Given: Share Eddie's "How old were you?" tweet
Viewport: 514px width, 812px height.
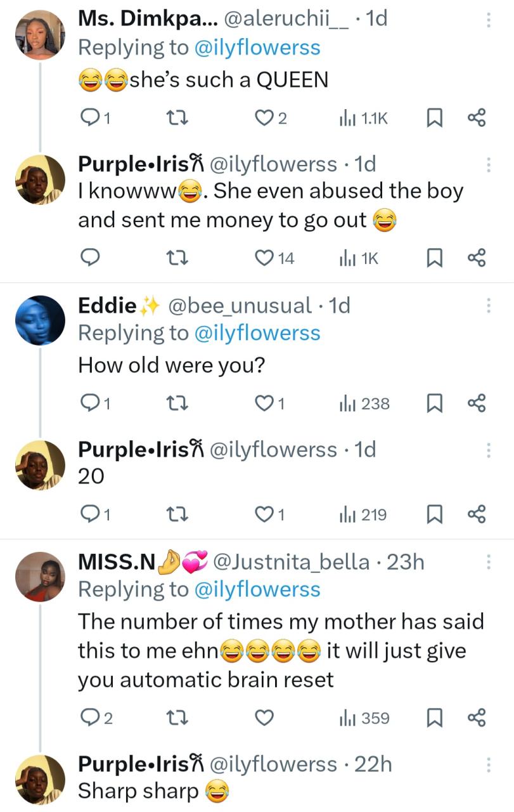Looking at the screenshot, I should point(476,403).
